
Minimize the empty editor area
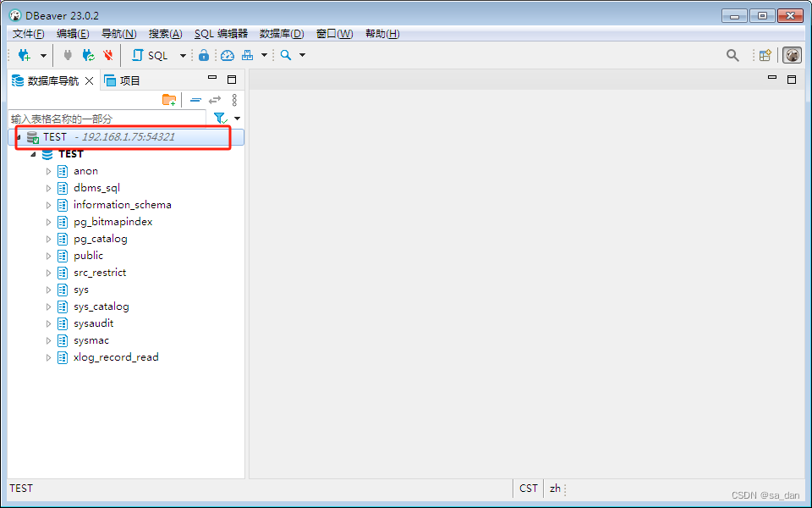point(772,78)
